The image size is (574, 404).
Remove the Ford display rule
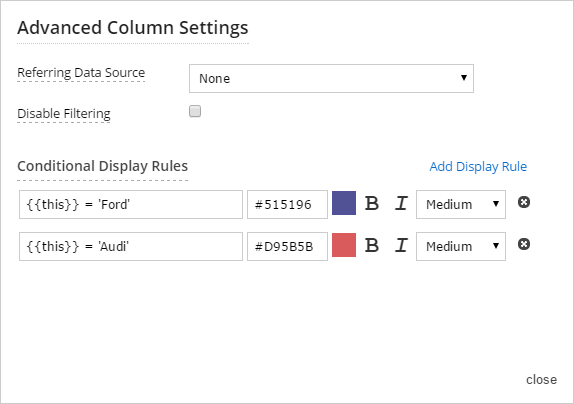(x=524, y=202)
